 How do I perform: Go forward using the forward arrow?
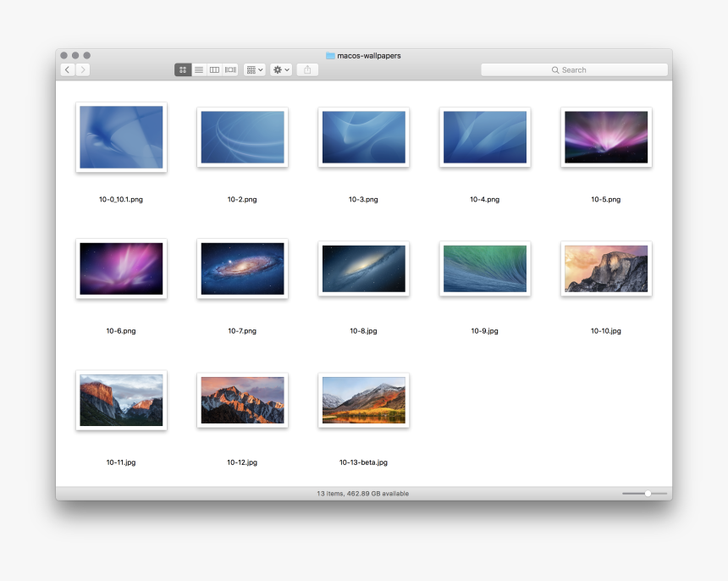[82, 69]
